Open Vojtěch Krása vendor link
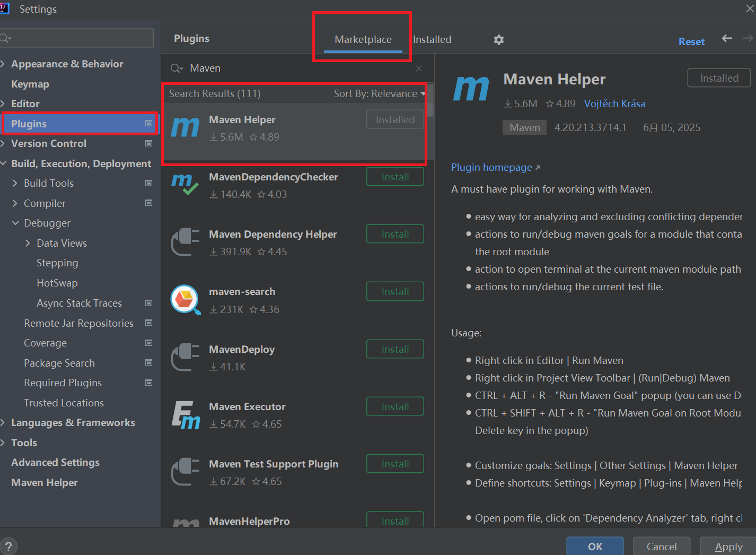Image resolution: width=756 pixels, height=555 pixels. tap(614, 103)
